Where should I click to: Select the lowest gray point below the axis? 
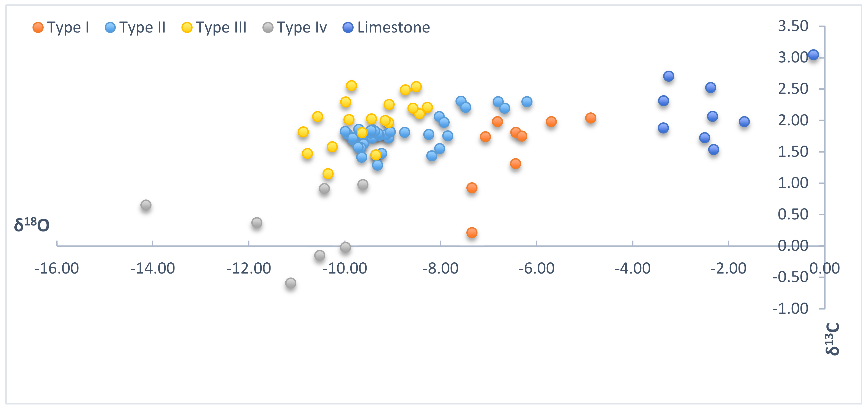click(291, 283)
